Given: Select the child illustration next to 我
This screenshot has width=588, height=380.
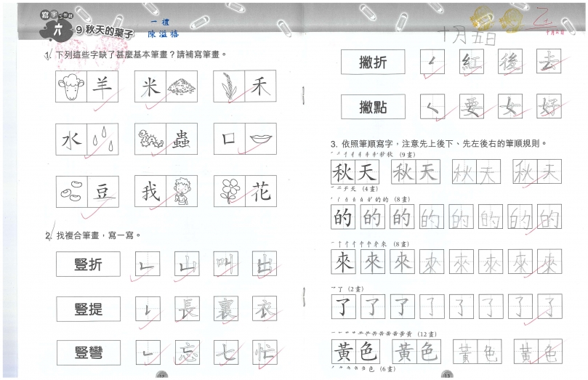Looking at the screenshot, I should pos(182,192).
